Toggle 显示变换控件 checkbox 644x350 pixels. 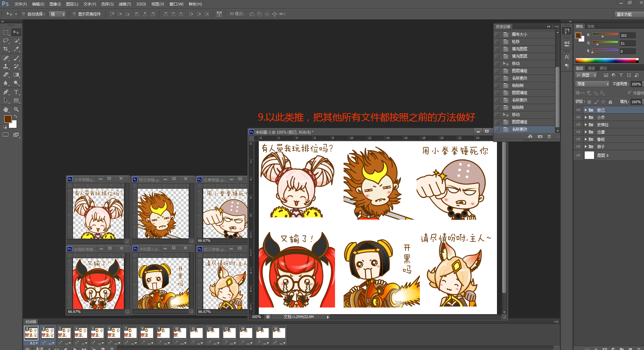click(x=74, y=14)
